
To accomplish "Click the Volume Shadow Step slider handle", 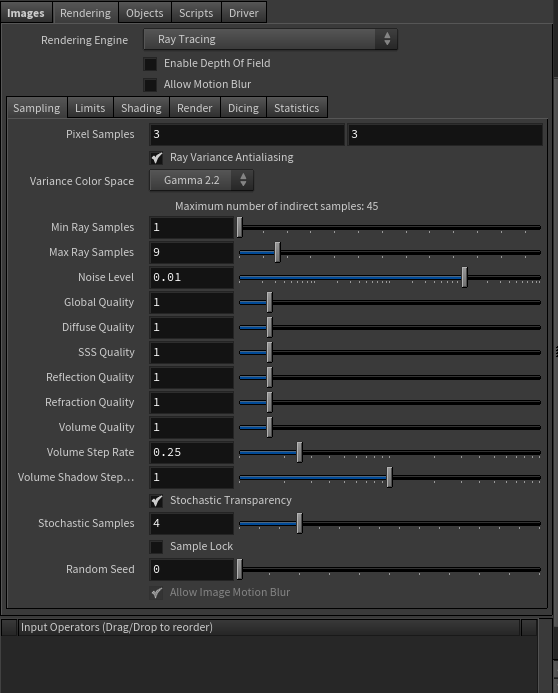I will tap(390, 477).
